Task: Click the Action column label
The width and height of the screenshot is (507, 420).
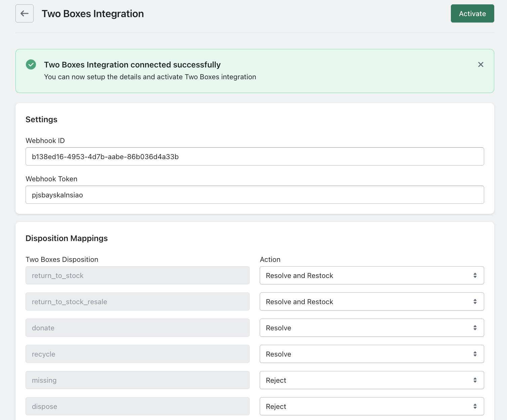Action: click(270, 260)
